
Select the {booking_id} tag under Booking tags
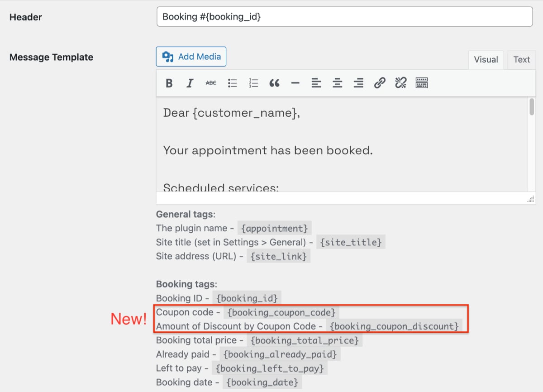pos(247,298)
